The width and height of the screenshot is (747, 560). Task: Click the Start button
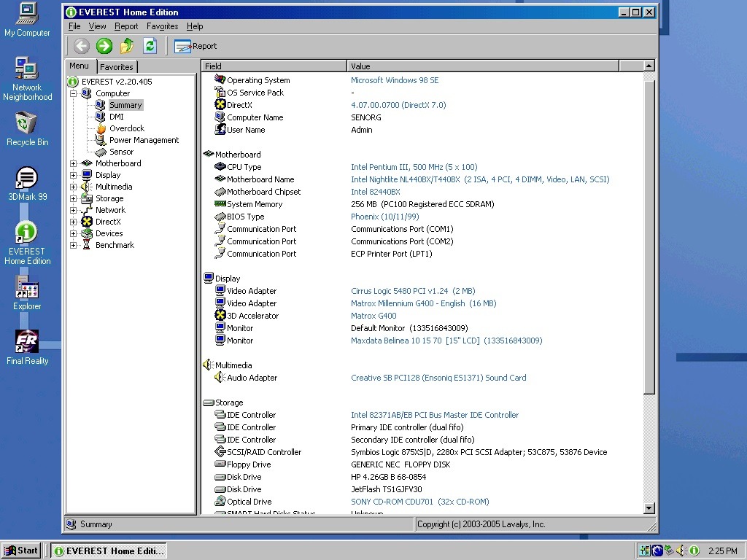click(21, 551)
